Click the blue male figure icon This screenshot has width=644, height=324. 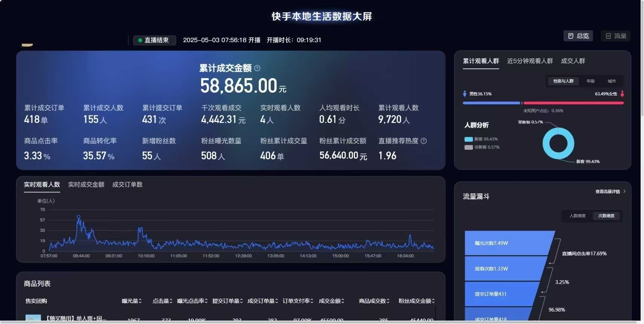pos(465,94)
